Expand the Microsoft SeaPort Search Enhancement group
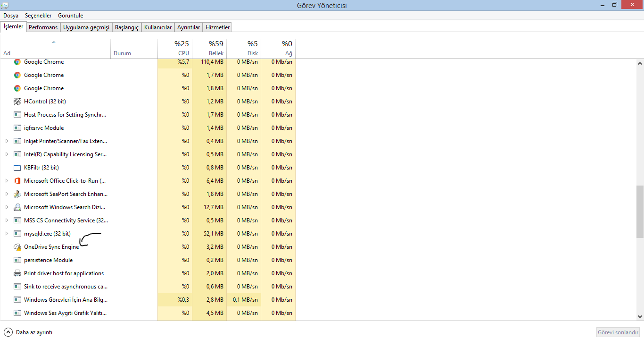 (7, 194)
